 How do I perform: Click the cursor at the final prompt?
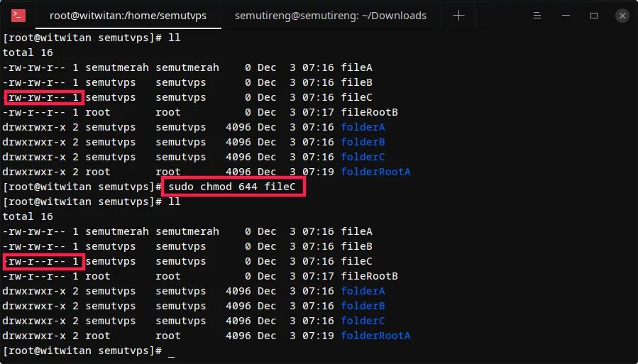[171, 351]
